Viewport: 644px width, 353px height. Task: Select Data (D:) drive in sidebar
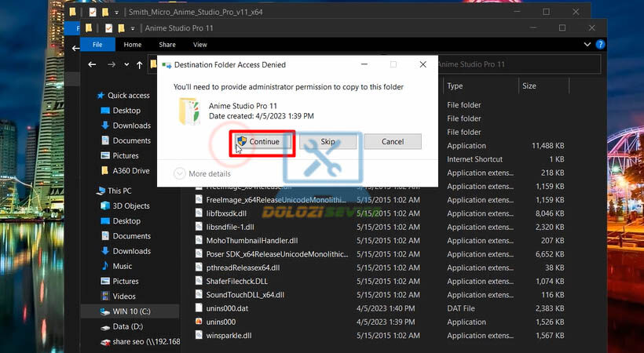tap(126, 326)
